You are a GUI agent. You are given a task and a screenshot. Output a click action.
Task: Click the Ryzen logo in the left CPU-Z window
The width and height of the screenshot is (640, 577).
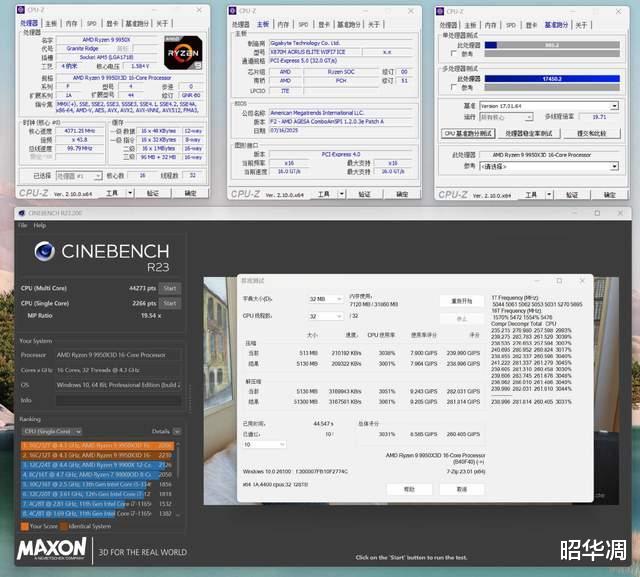[183, 53]
